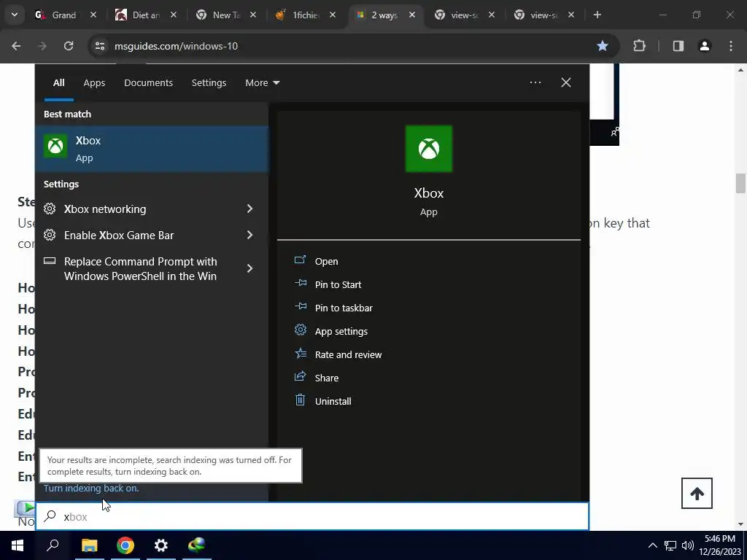Expand Replace Command Prompt result arrow

(x=249, y=268)
